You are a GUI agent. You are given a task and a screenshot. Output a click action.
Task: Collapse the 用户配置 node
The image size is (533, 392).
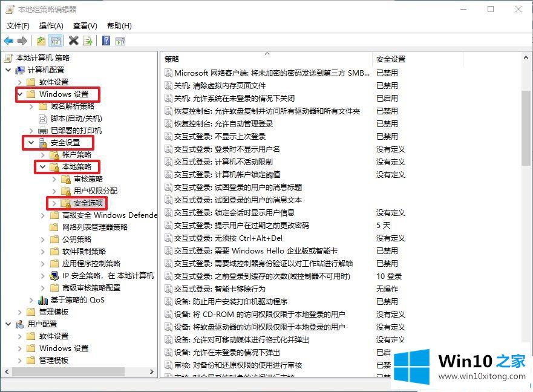point(8,324)
